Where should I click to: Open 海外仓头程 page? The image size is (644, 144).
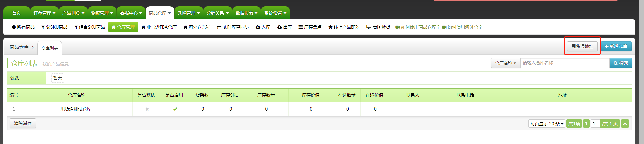tap(197, 27)
